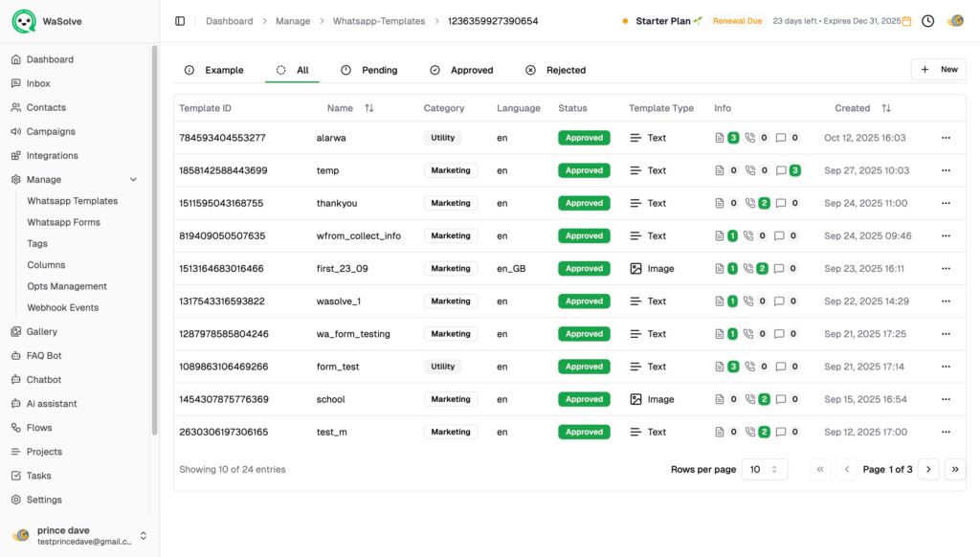Screen dimensions: 980x557
Task: Click the sidebar vertical scrollbar
Action: pyautogui.click(x=155, y=239)
